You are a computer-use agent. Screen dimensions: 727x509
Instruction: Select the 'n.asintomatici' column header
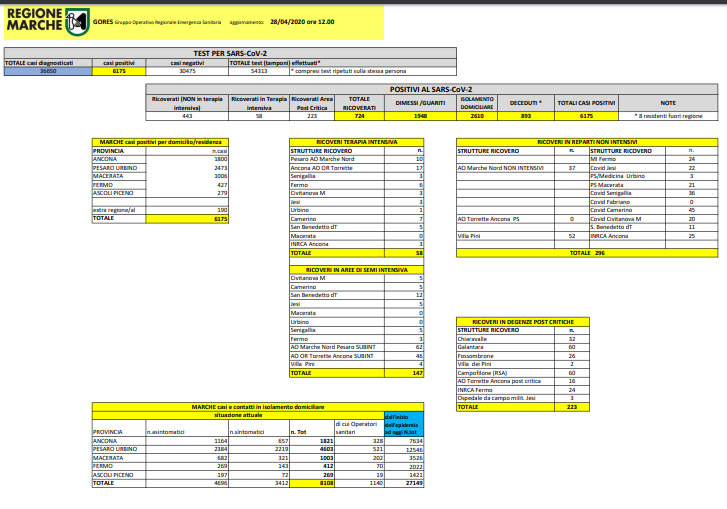[166, 432]
